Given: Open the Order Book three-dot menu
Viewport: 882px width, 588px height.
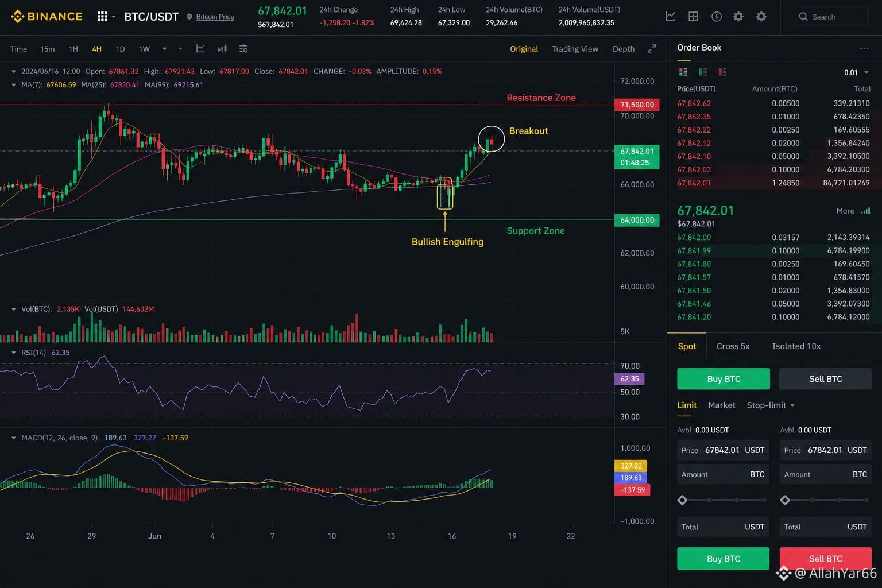Looking at the screenshot, I should [x=864, y=48].
